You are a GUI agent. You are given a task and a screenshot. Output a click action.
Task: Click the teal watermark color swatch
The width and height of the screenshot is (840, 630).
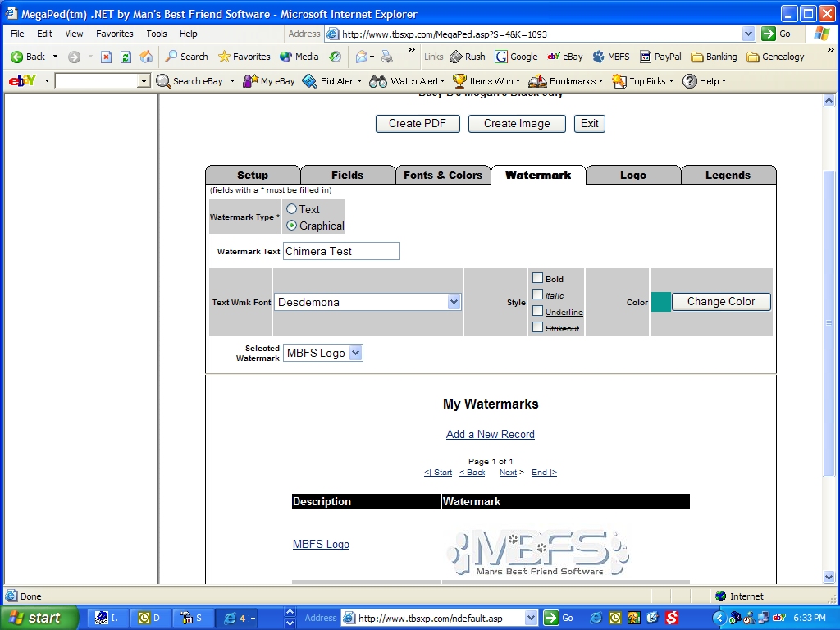[660, 302]
